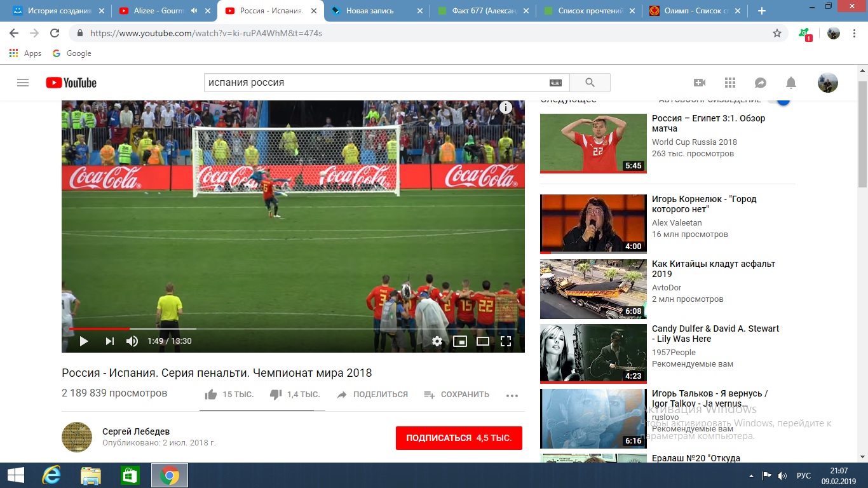The image size is (868, 488).
Task: Open more actions three-dot menu
Action: click(x=512, y=395)
